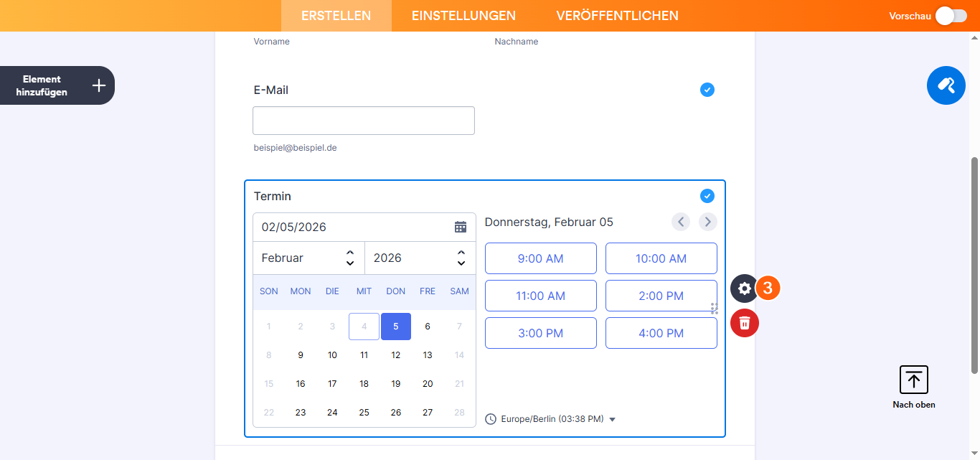980x460 pixels.
Task: Click the clock icon next to Europe/Berlin
Action: point(491,418)
